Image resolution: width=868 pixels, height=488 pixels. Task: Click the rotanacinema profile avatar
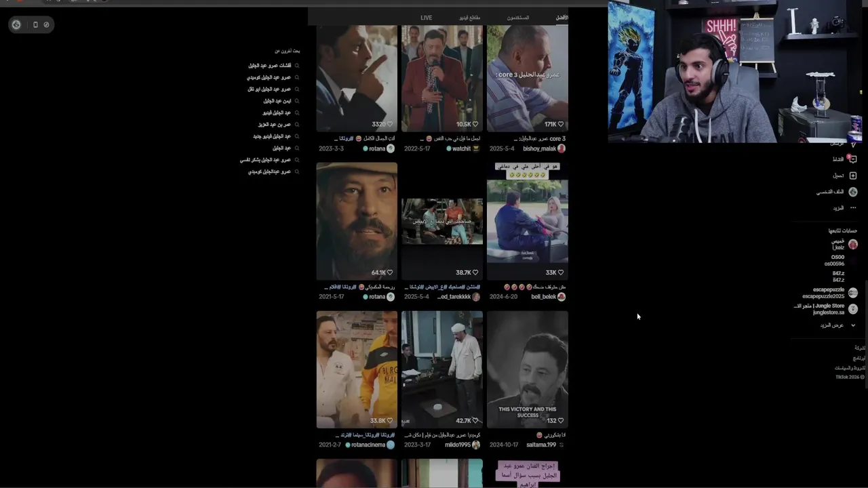coord(390,445)
